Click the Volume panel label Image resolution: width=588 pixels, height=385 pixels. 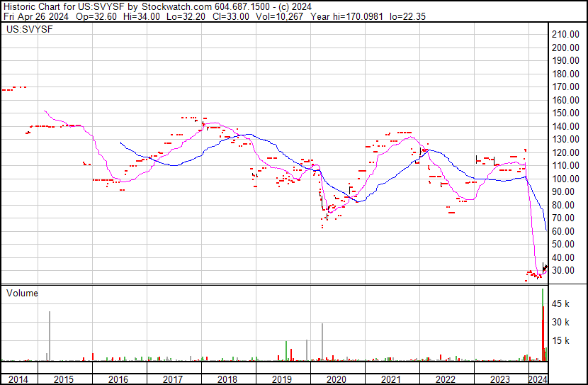coord(22,293)
